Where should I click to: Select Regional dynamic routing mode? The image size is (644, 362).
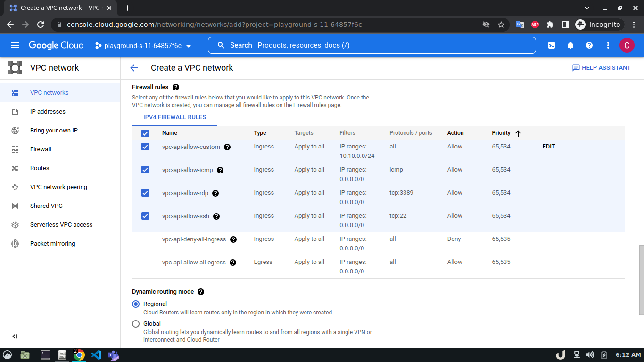[136, 304]
